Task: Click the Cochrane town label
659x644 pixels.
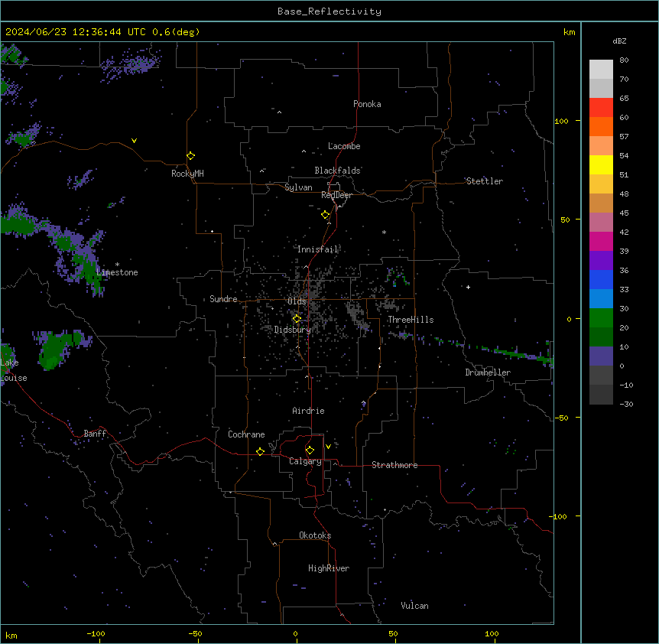Action: (246, 434)
